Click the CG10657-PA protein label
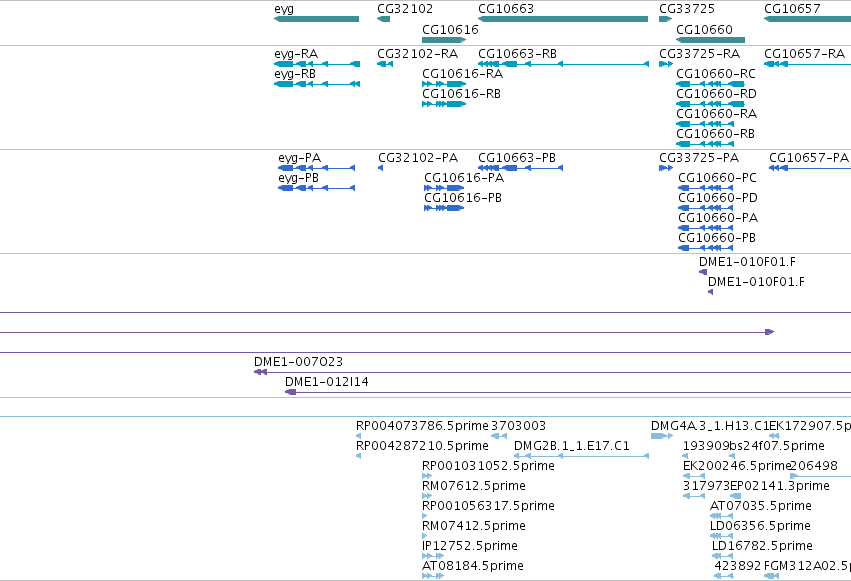851x581 pixels. coord(809,158)
